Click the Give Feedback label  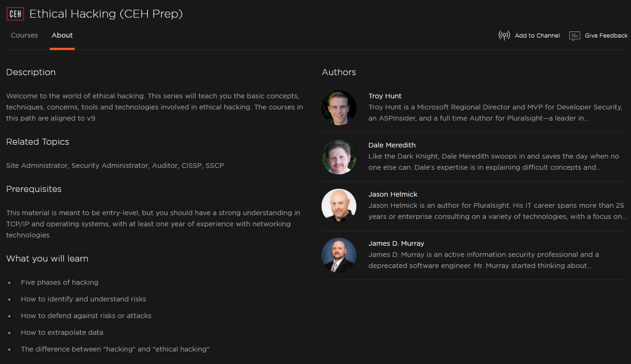(x=606, y=36)
